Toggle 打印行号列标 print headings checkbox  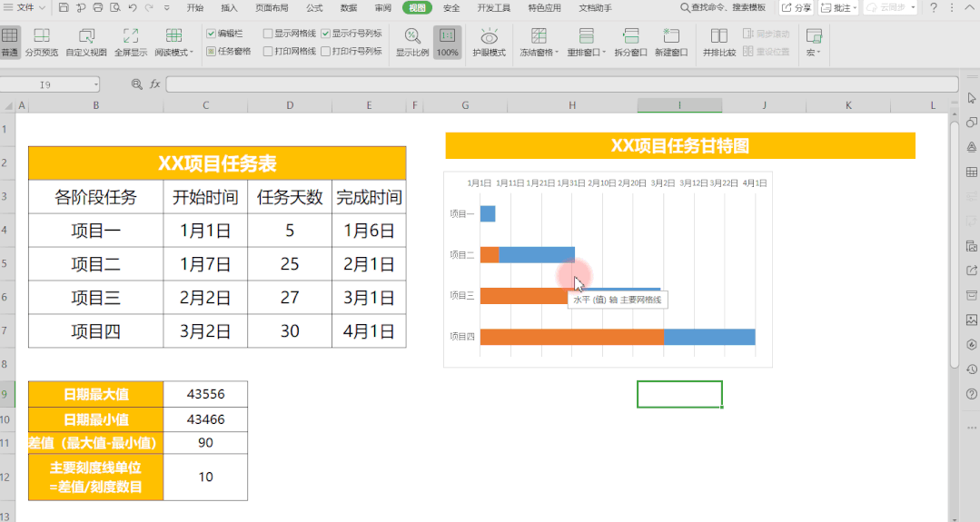point(326,52)
